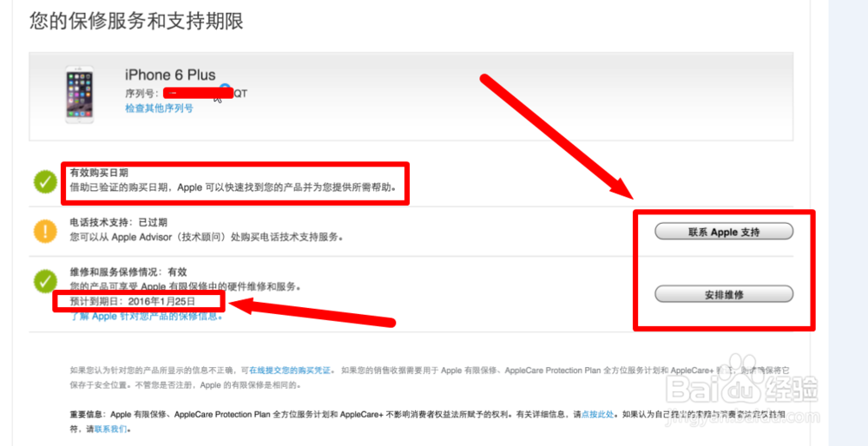Click the 预计到期日：2016年1月25日 text

[133, 302]
